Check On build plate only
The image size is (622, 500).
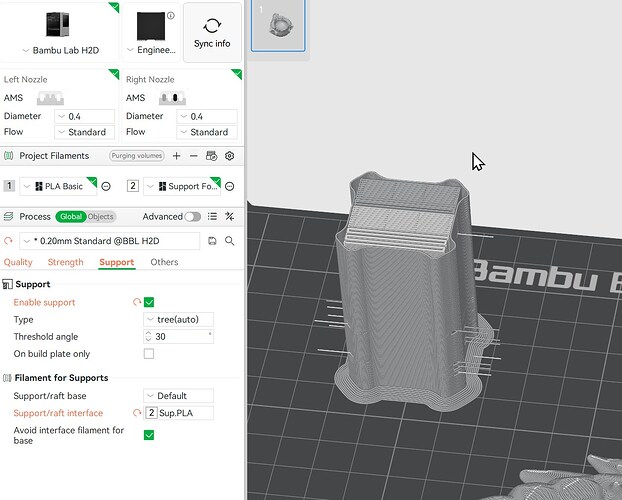149,354
